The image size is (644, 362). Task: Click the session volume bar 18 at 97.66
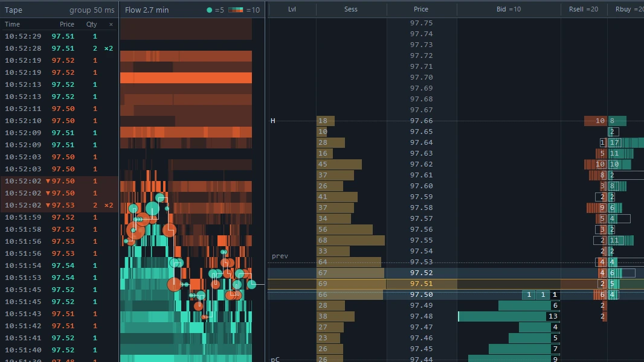[x=326, y=121]
